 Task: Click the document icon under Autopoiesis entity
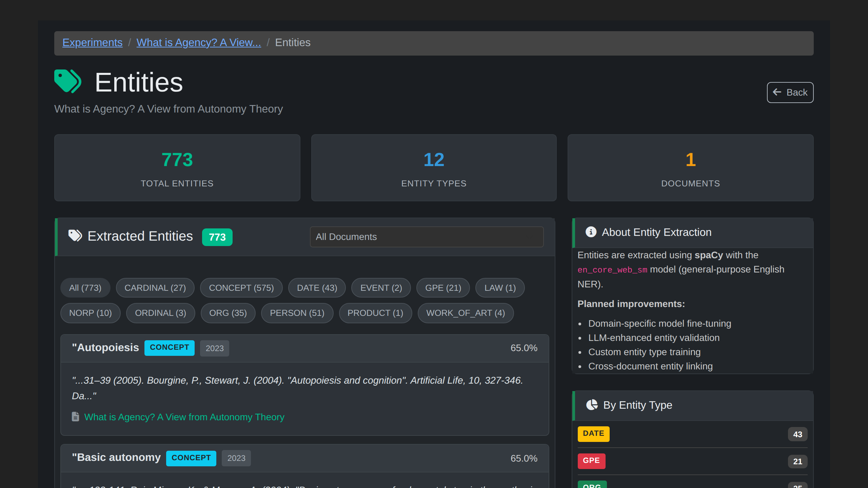pos(75,416)
